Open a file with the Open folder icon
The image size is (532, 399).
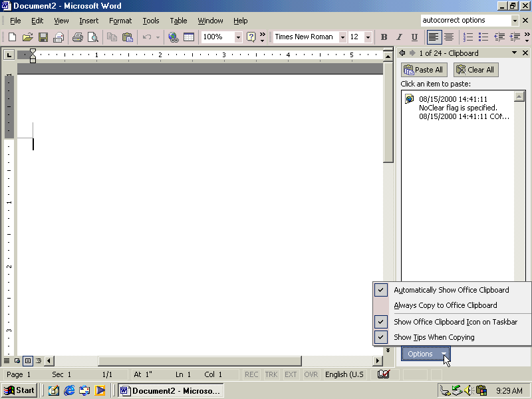tap(28, 37)
